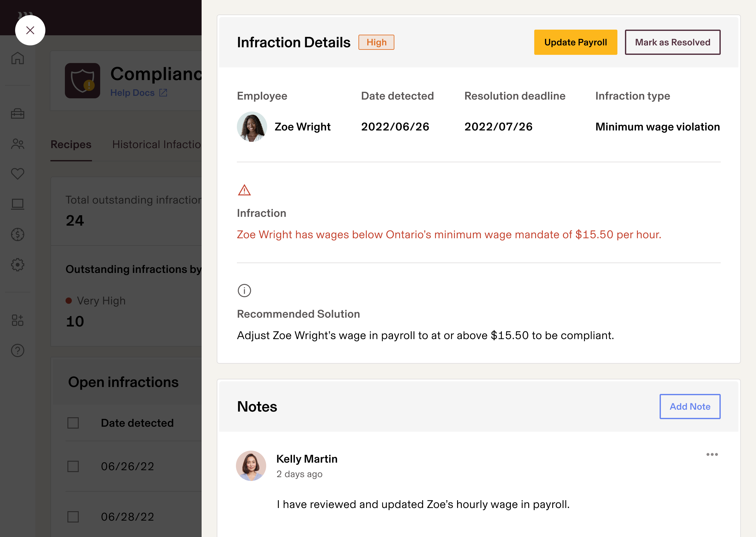Select the laptop icon in the sidebar
The height and width of the screenshot is (537, 756).
coord(18,204)
